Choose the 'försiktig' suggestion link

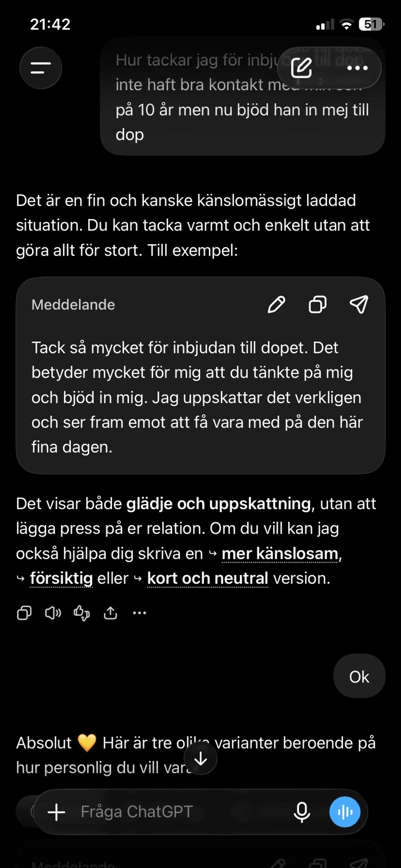coord(61,578)
